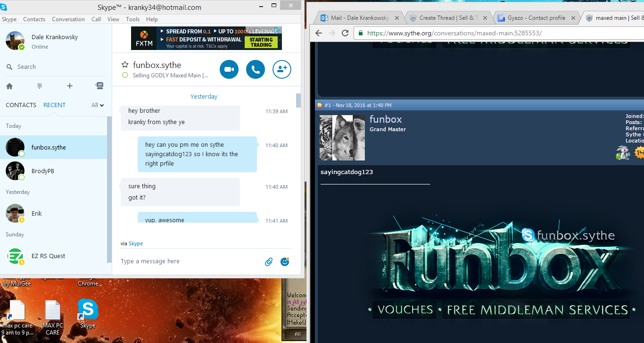The image size is (644, 343).
Task: Go back in the Chrome browser
Action: pos(319,33)
